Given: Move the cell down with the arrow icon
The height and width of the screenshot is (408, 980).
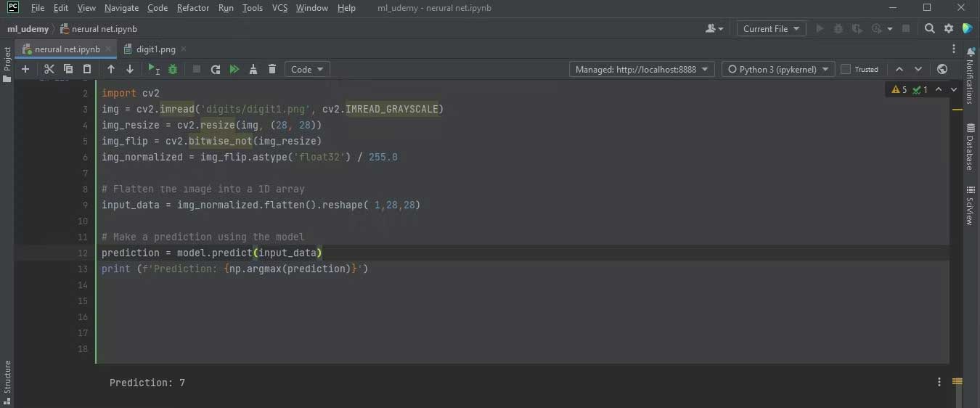Looking at the screenshot, I should tap(130, 69).
